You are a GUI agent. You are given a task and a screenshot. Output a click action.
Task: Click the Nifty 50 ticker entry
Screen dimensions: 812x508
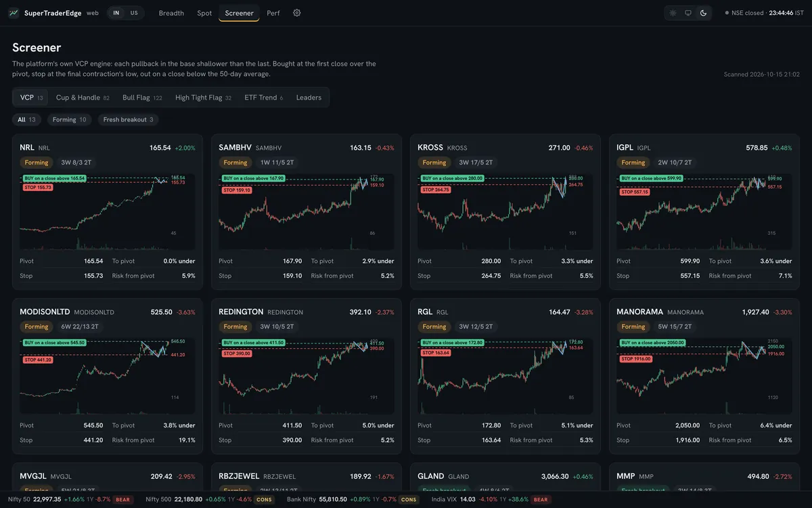(70, 500)
